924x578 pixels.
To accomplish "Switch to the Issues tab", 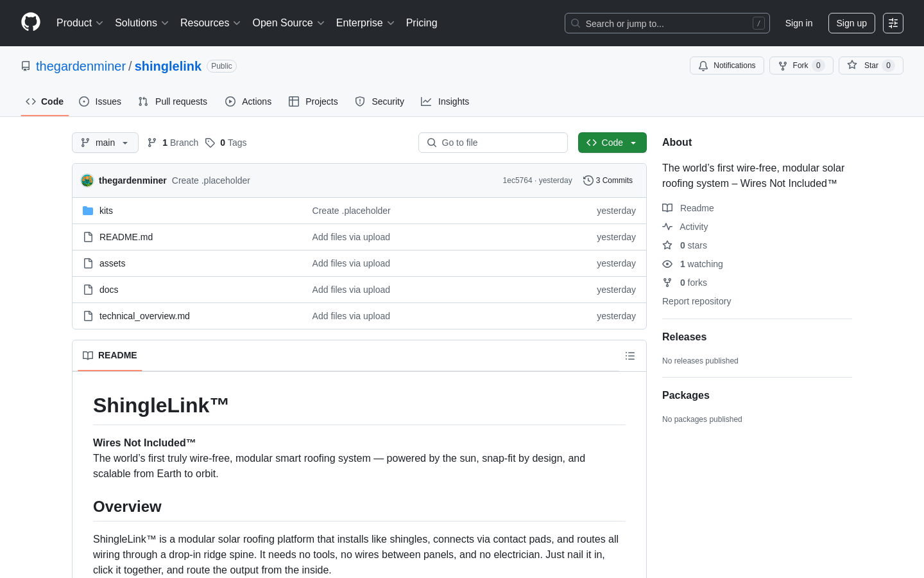I will tap(100, 101).
